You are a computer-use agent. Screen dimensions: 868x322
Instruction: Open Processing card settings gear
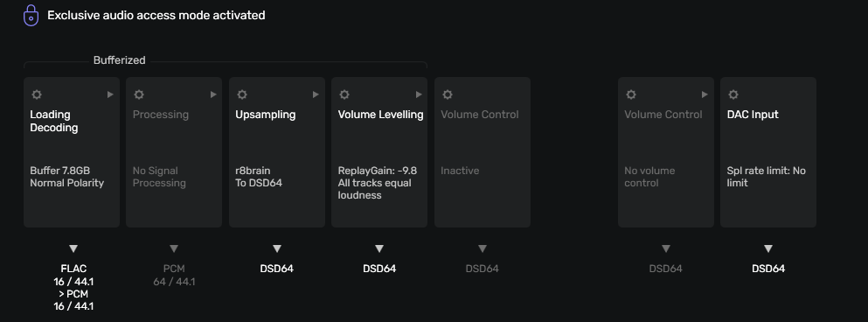click(139, 94)
